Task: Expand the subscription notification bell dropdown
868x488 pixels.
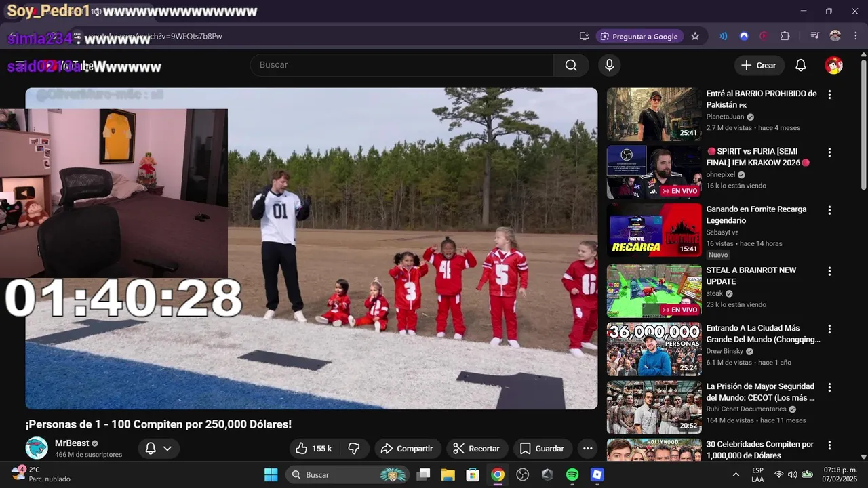Action: [159, 449]
